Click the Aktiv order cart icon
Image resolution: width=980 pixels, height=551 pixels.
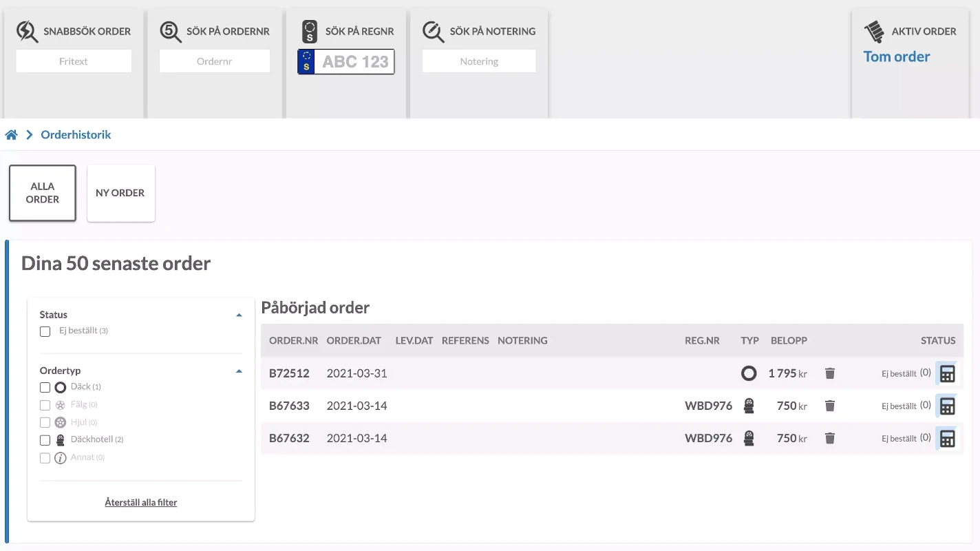(x=874, y=32)
